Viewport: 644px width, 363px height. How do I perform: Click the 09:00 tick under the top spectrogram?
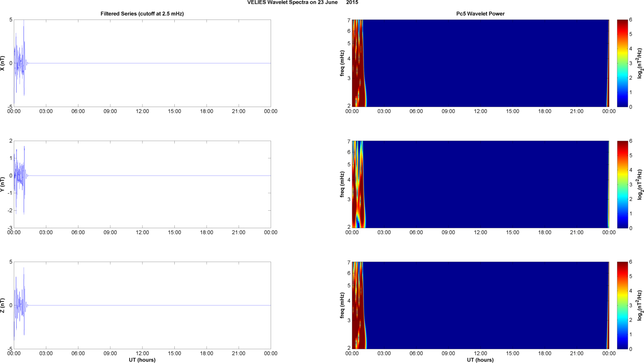(x=448, y=111)
